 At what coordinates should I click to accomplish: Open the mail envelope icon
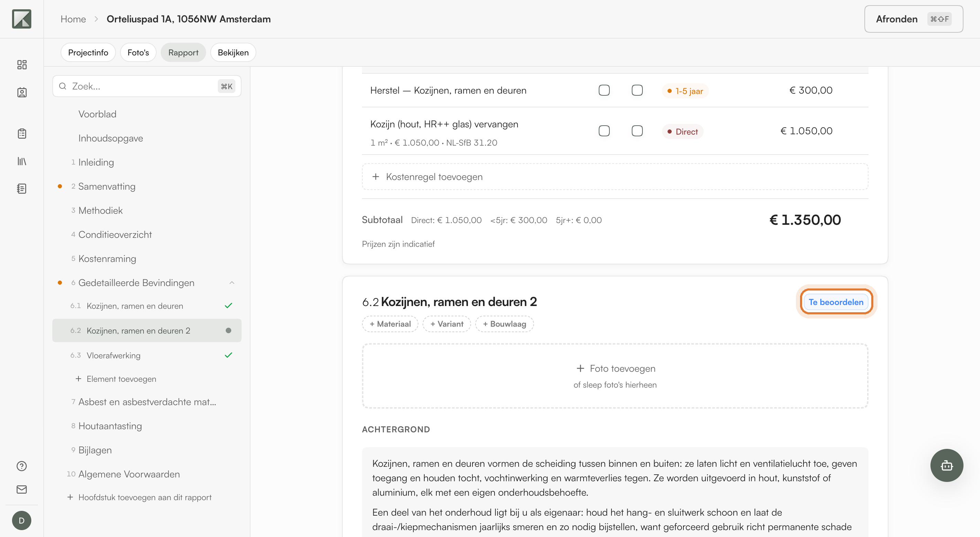[22, 489]
